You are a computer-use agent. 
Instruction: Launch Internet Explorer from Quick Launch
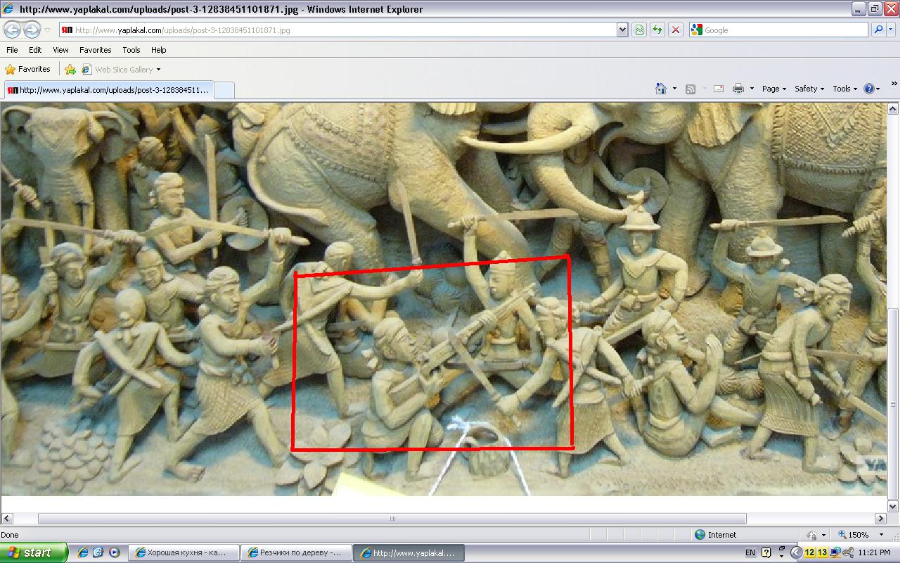[x=83, y=553]
